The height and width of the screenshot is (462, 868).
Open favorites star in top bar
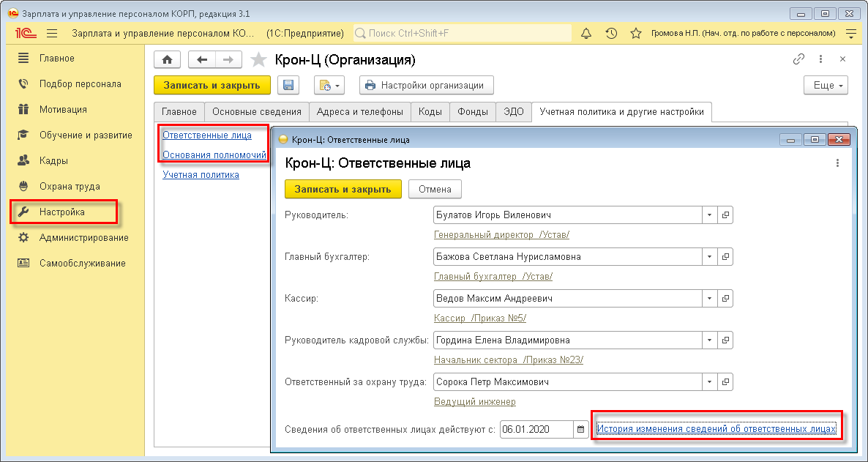(x=636, y=34)
